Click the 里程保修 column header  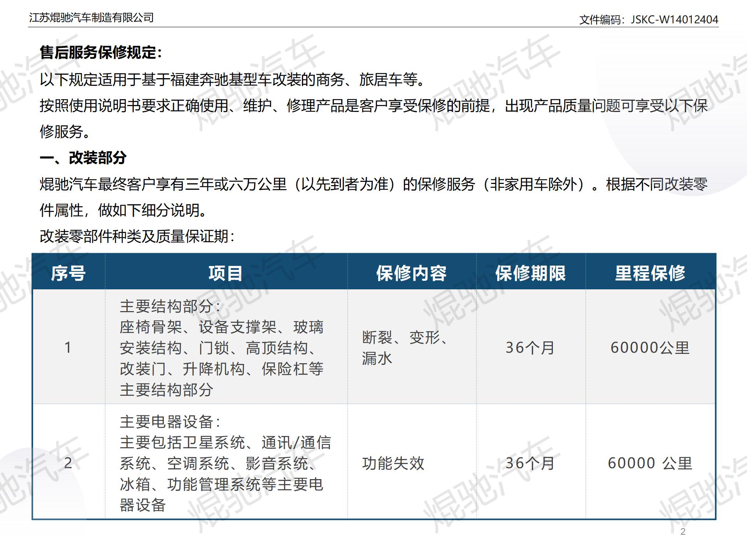click(650, 273)
